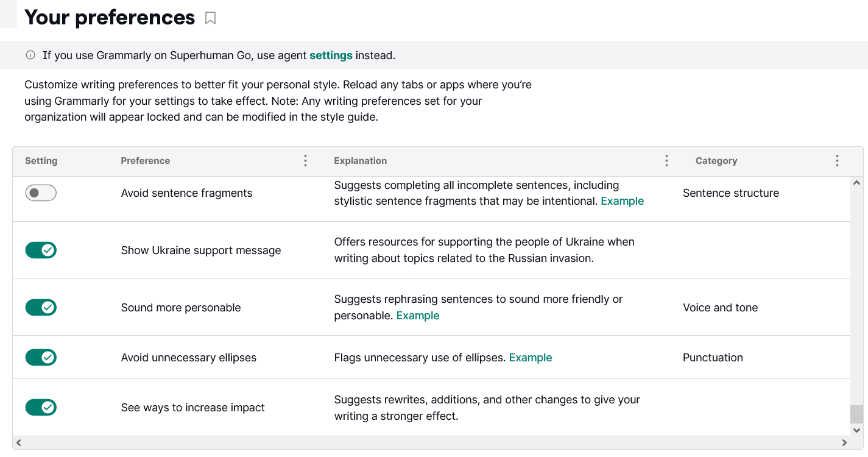Click the Avoid sentence fragments preference name
The width and height of the screenshot is (868, 457).
tap(186, 193)
